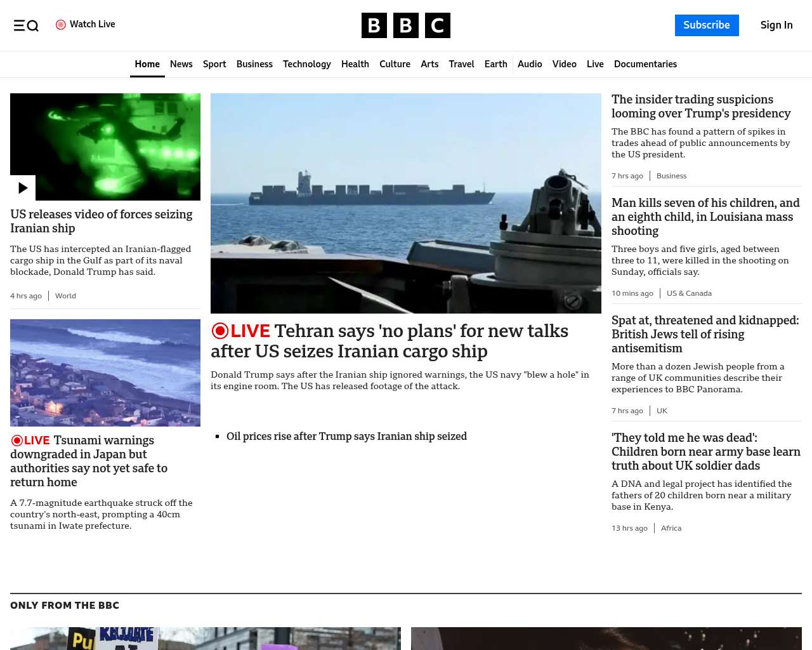This screenshot has width=812, height=650.
Task: Click Sign In
Action: (x=776, y=25)
